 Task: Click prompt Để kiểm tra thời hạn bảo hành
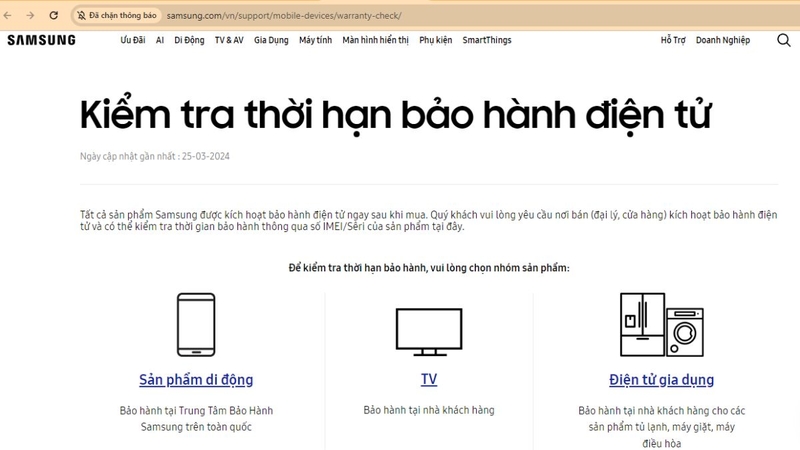point(429,267)
